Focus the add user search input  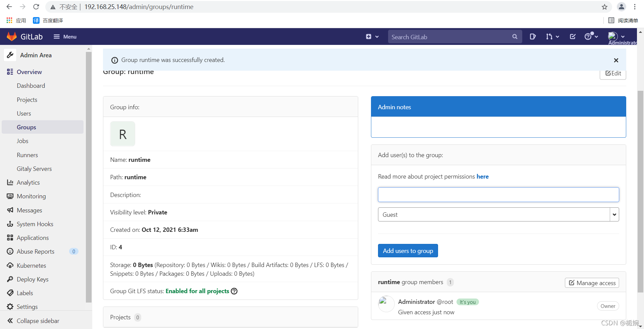(x=498, y=195)
